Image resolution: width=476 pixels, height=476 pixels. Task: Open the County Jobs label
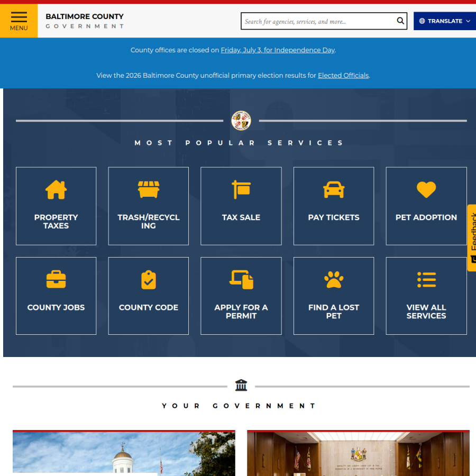pyautogui.click(x=56, y=307)
